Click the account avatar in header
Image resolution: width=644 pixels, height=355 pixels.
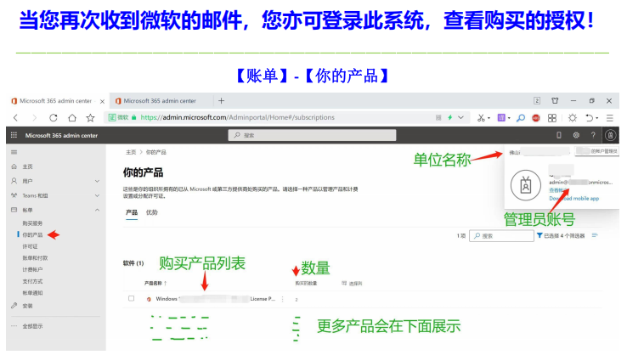tap(610, 135)
